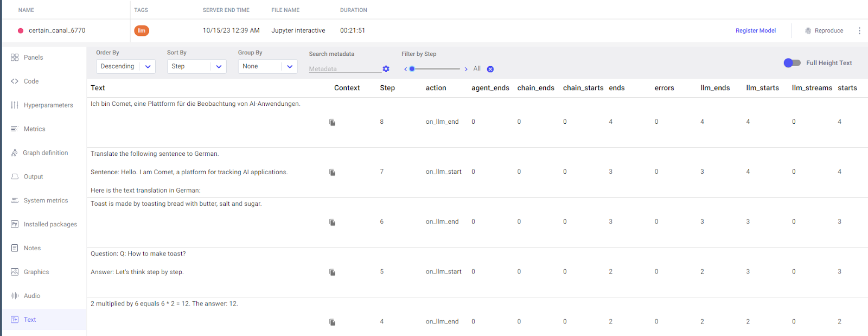Click the Graphics icon in sidebar

click(x=15, y=272)
